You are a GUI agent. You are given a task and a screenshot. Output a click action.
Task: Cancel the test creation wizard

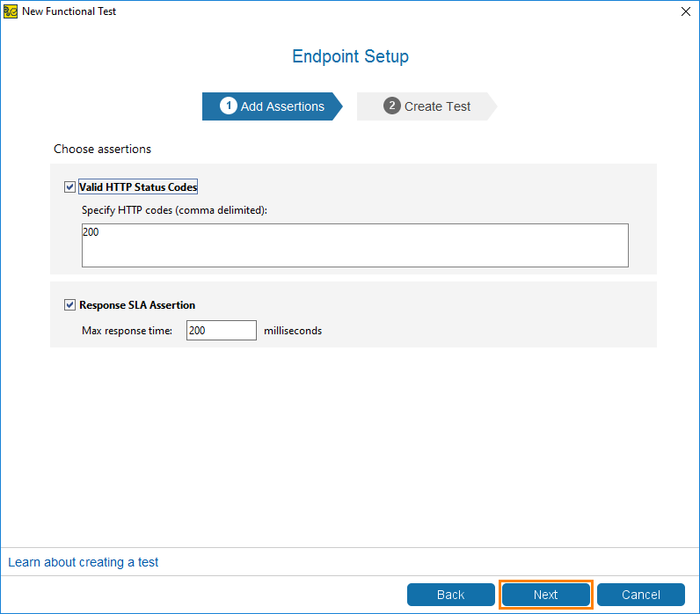pyautogui.click(x=640, y=595)
